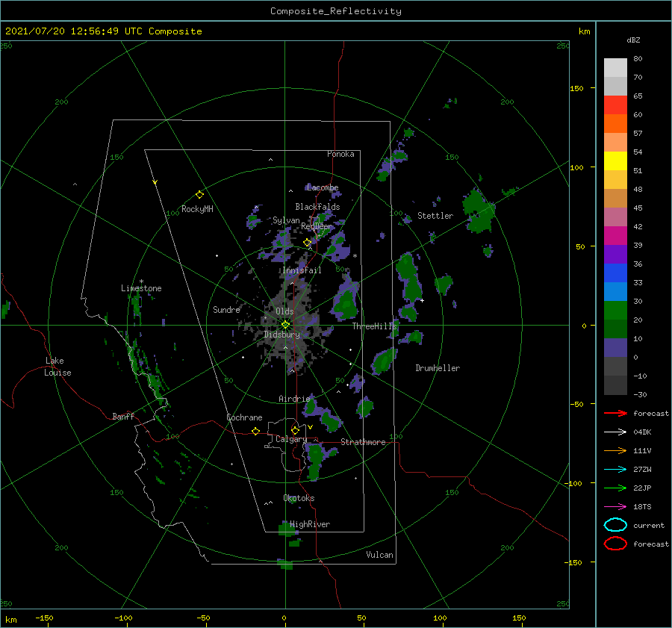Click the Sylvan label on map
This screenshot has width=672, height=628.
[x=286, y=220]
